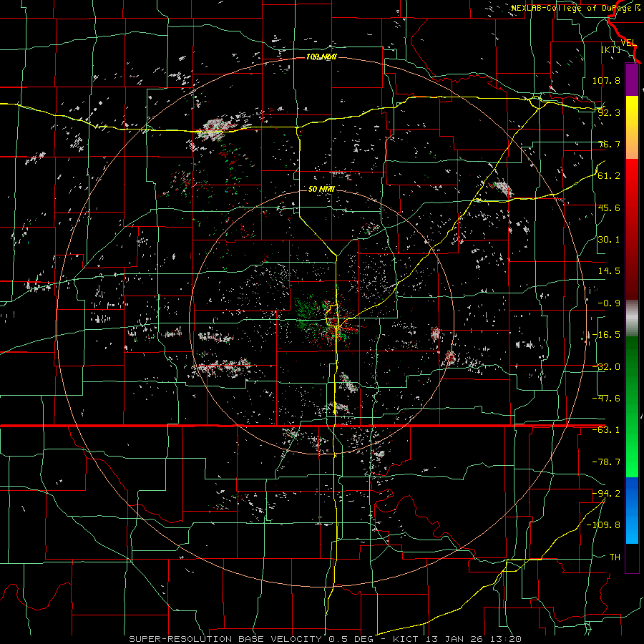Select the 45.6 velocity scale value

[x=609, y=208]
